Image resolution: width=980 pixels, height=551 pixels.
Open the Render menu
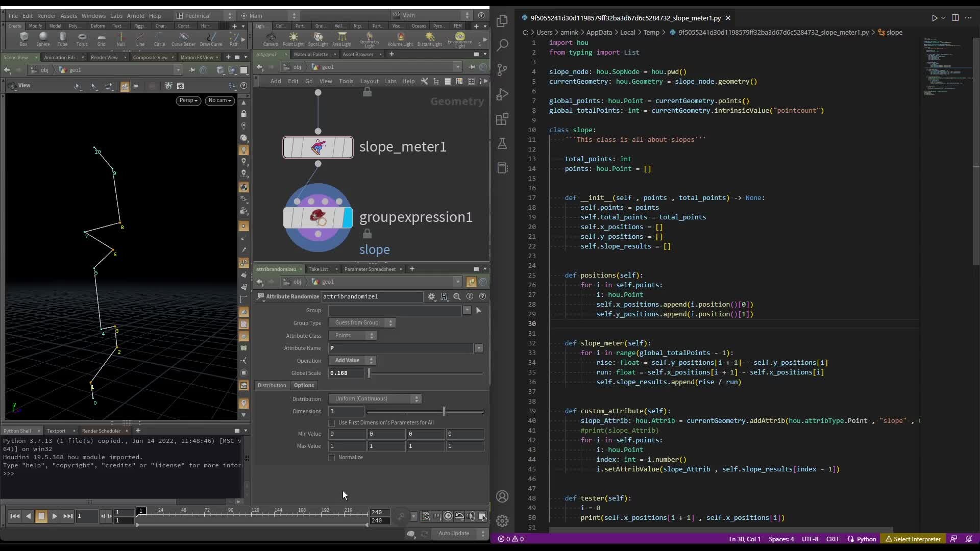[46, 16]
